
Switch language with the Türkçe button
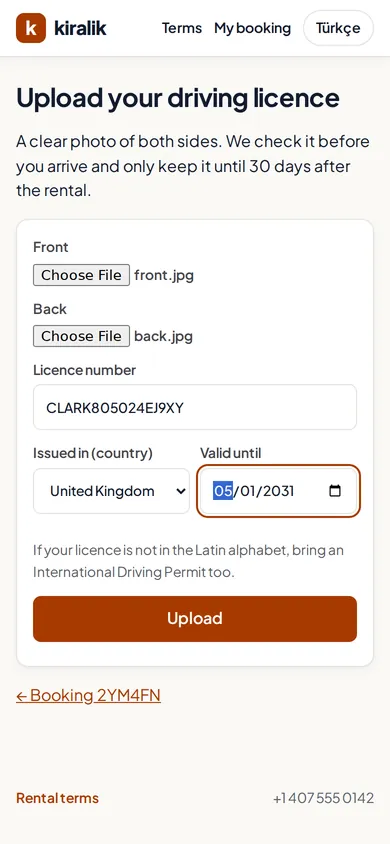pos(338,28)
